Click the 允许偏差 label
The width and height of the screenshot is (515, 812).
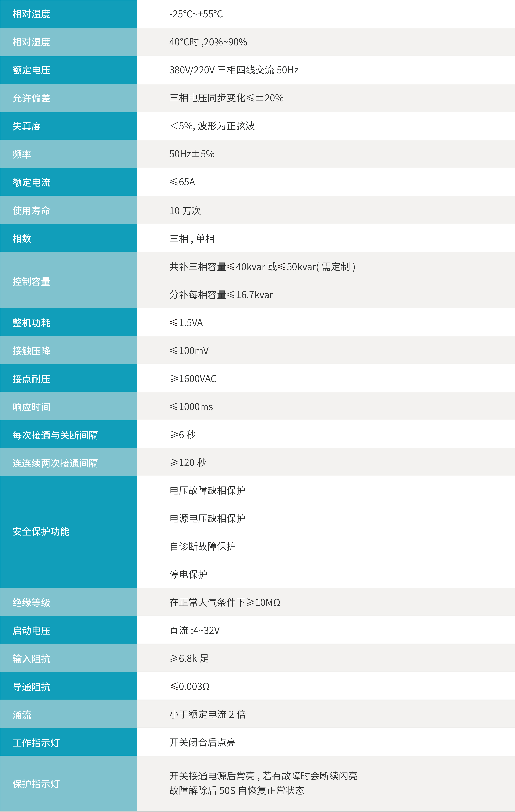(31, 98)
